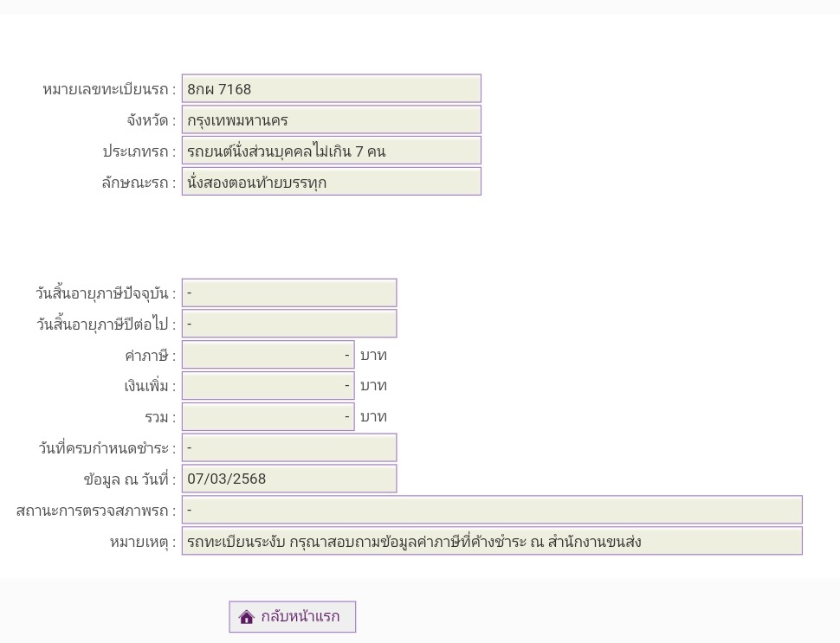Screen dimensions: 840x643
Task: Click the หมายเลขทะเบียนรถ field showing 8กผ 7168
Action: 331,89
